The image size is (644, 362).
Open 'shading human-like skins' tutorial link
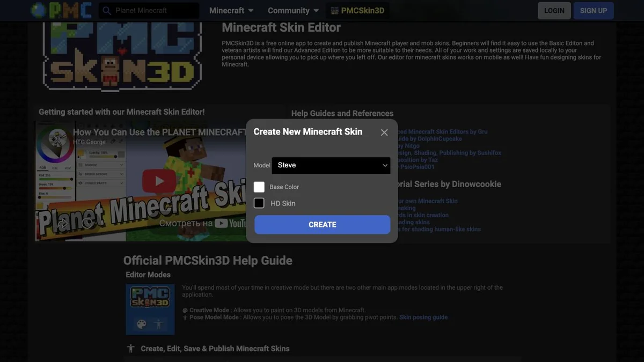pos(439,229)
